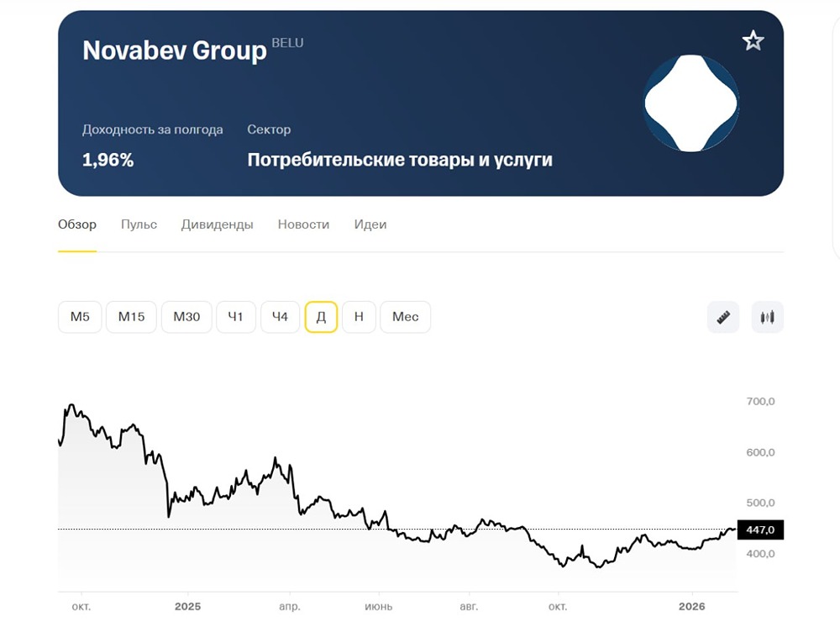Select the Ч4 interval button
The image size is (840, 638).
(x=280, y=317)
